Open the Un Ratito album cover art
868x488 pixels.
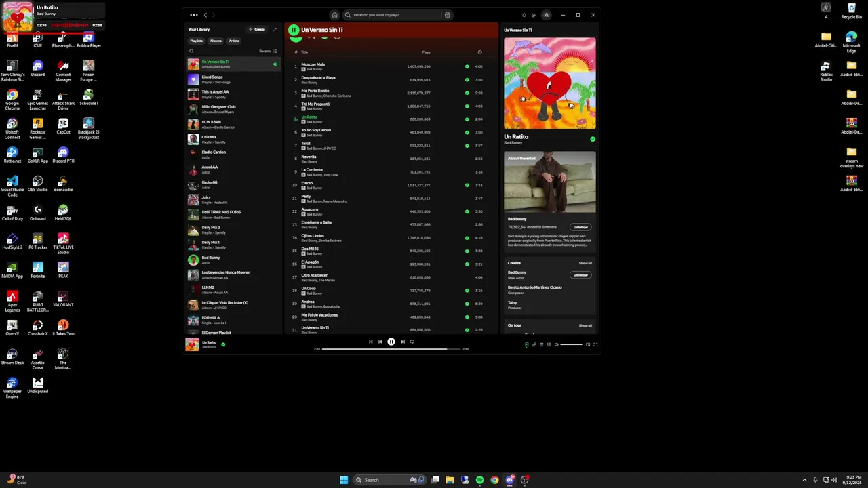pos(550,83)
